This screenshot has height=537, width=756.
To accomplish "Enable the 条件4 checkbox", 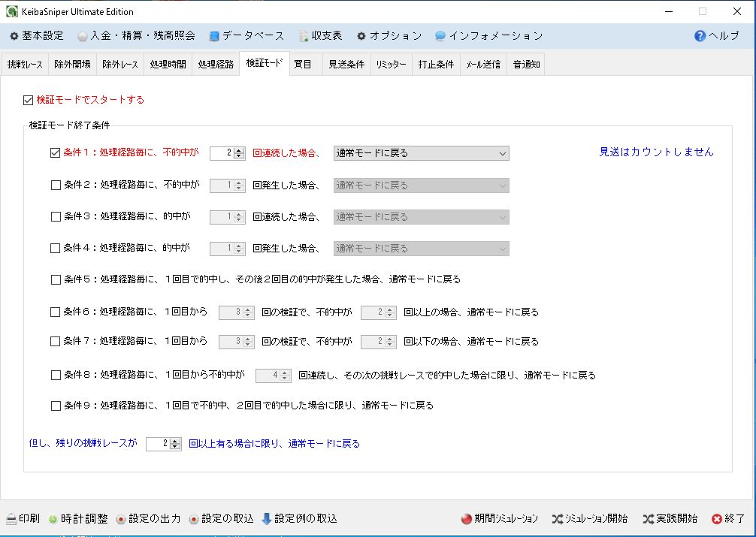I will (x=56, y=249).
